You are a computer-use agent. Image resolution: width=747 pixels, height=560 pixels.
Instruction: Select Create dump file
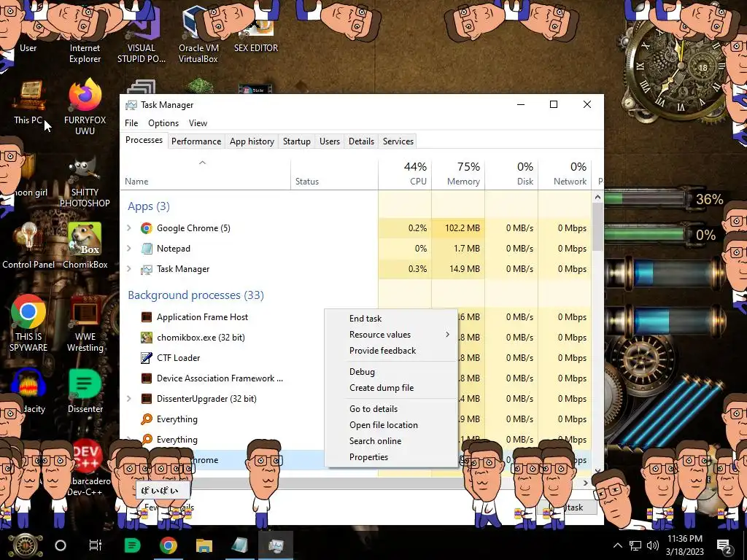[391, 388]
